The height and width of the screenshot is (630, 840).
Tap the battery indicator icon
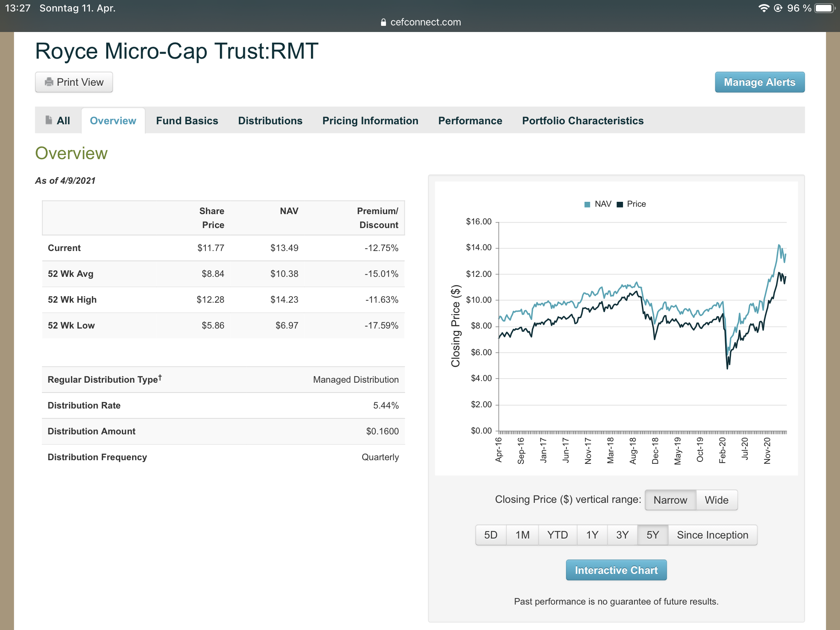824,8
